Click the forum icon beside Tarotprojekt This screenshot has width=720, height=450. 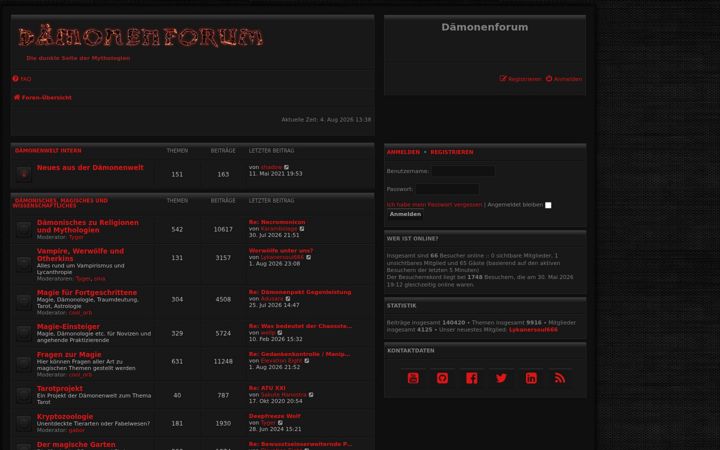click(x=24, y=395)
